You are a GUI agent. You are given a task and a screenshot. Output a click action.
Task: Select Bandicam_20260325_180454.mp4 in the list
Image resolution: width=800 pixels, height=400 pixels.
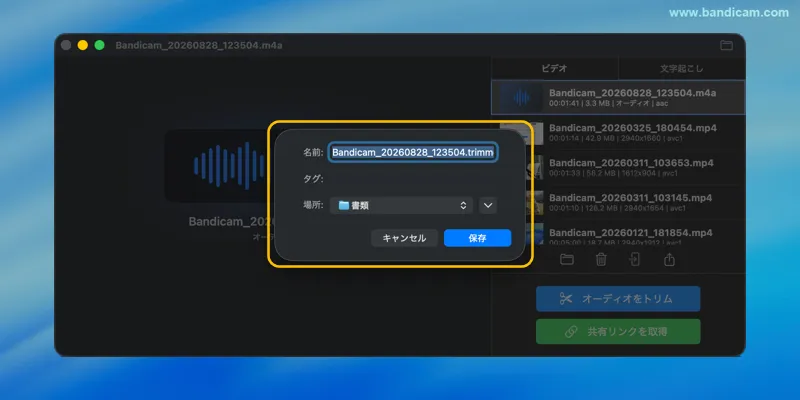(x=618, y=132)
